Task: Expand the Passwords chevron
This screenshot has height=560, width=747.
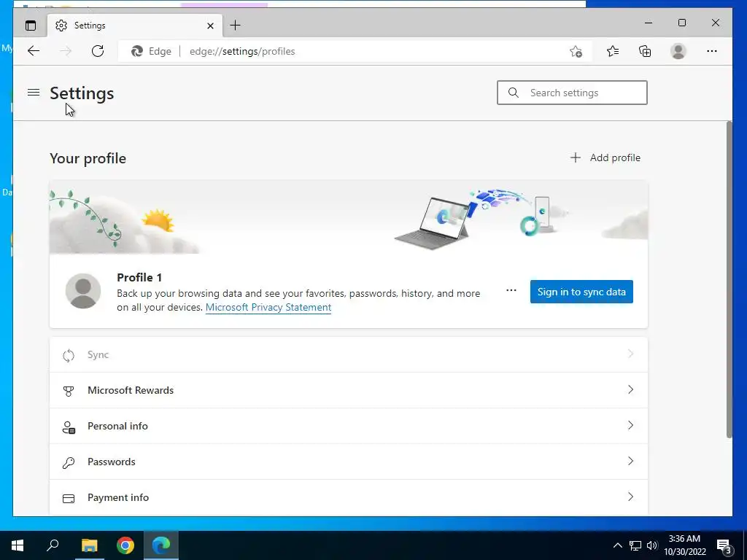Action: (630, 461)
